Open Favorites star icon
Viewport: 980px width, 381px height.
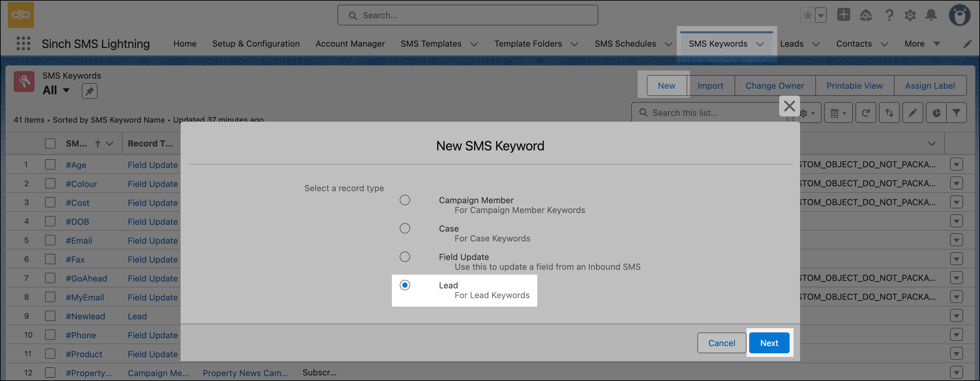[808, 15]
